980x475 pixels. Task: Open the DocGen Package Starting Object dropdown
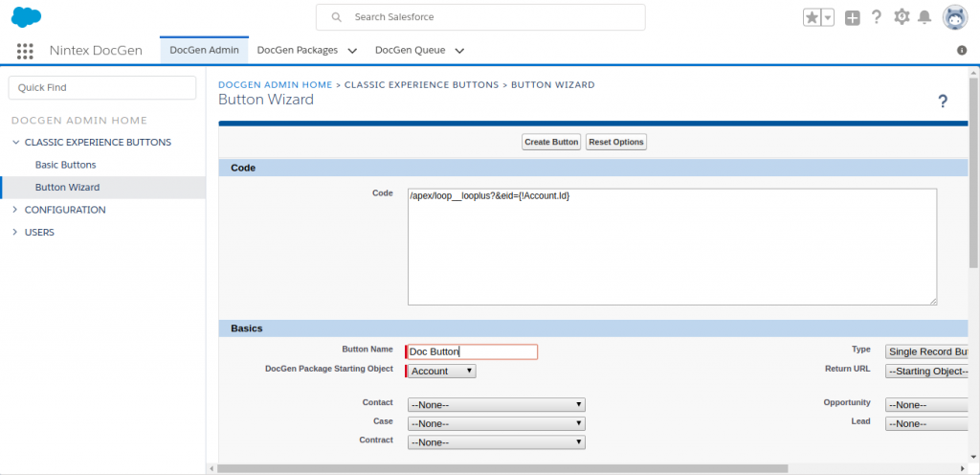coord(441,371)
